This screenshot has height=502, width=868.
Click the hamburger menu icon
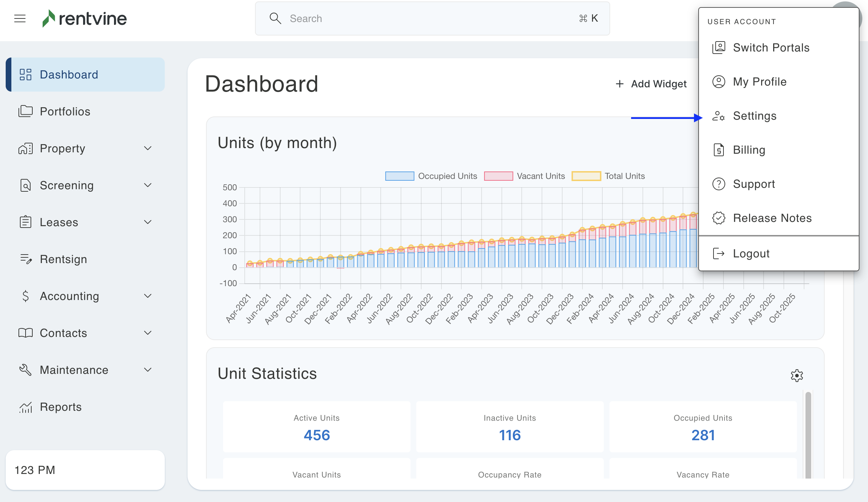point(20,18)
